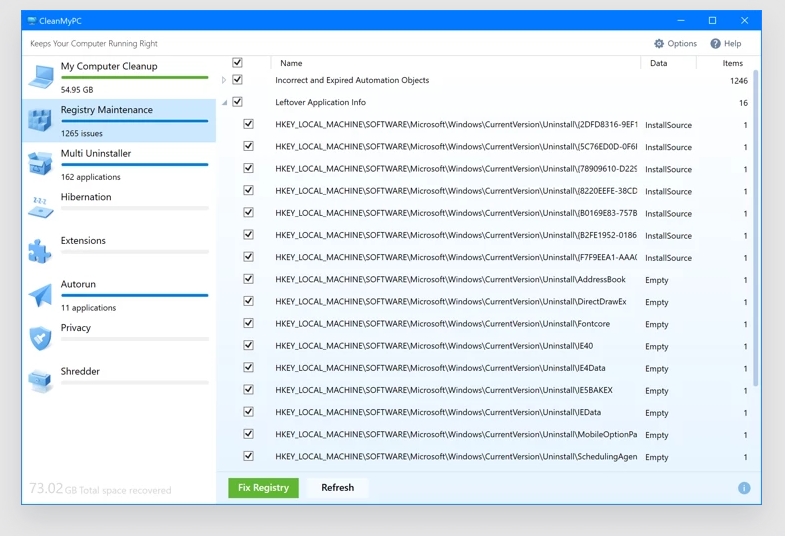Collapse the Leftover Application Info group
This screenshot has width=785, height=536.
(224, 103)
